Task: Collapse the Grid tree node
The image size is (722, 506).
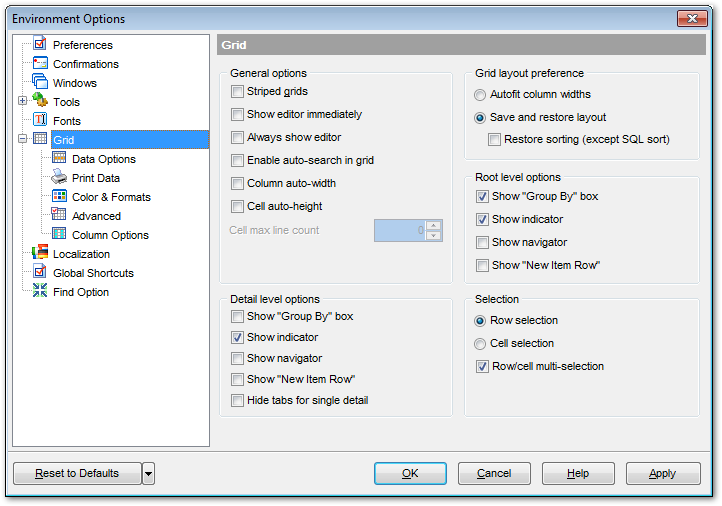Action: point(22,138)
